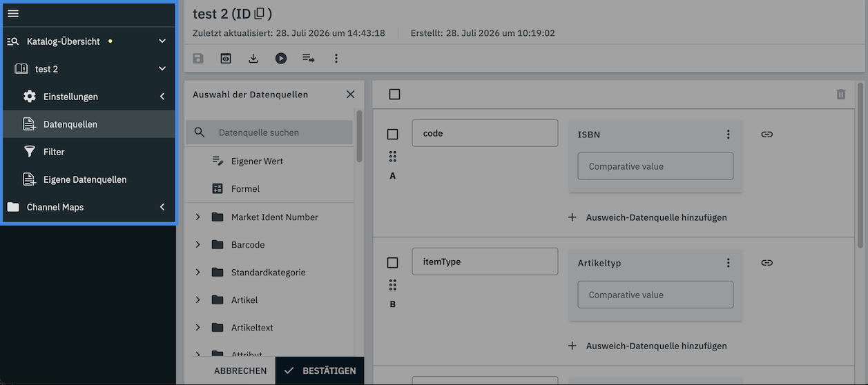The width and height of the screenshot is (868, 385).
Task: Click the Artikeltyp data source label
Action: coord(599,263)
